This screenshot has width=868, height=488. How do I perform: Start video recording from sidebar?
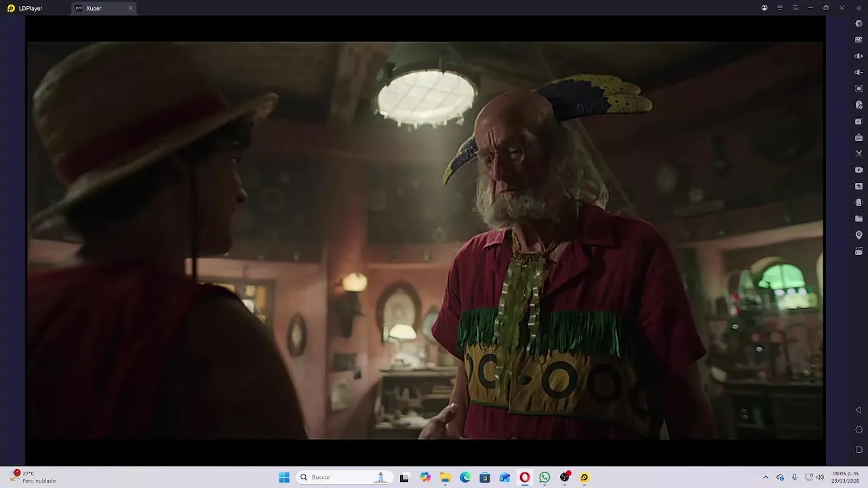[x=859, y=170]
